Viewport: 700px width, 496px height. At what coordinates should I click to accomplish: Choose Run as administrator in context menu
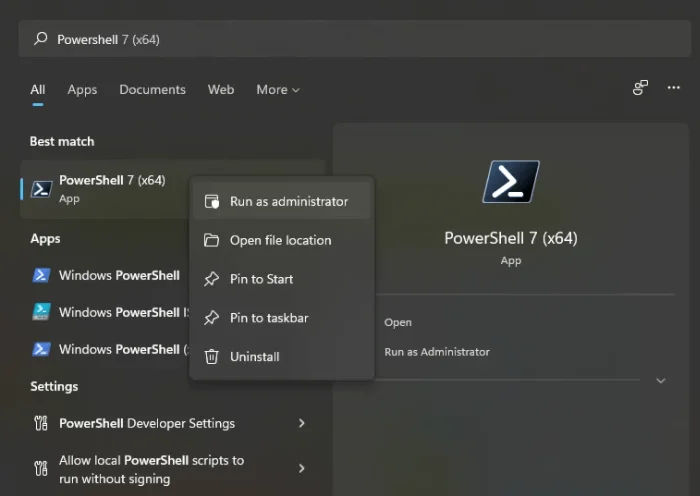(x=282, y=201)
